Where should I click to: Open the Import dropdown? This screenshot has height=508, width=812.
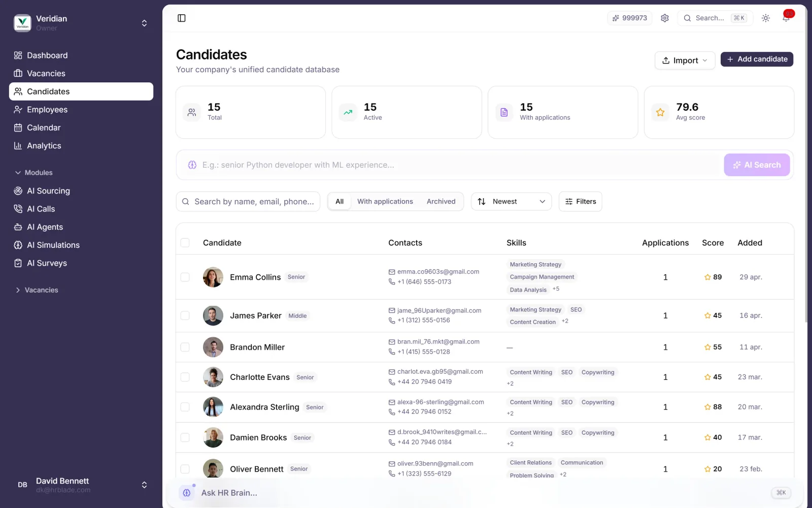point(685,60)
